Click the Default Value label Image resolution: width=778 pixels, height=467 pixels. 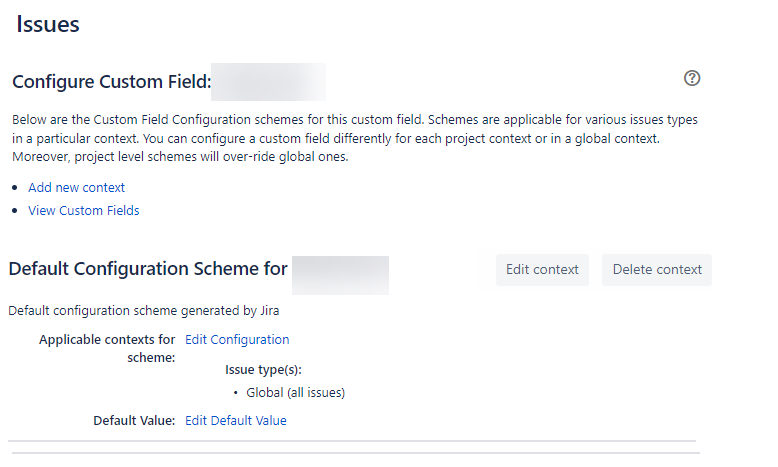pyautogui.click(x=134, y=421)
